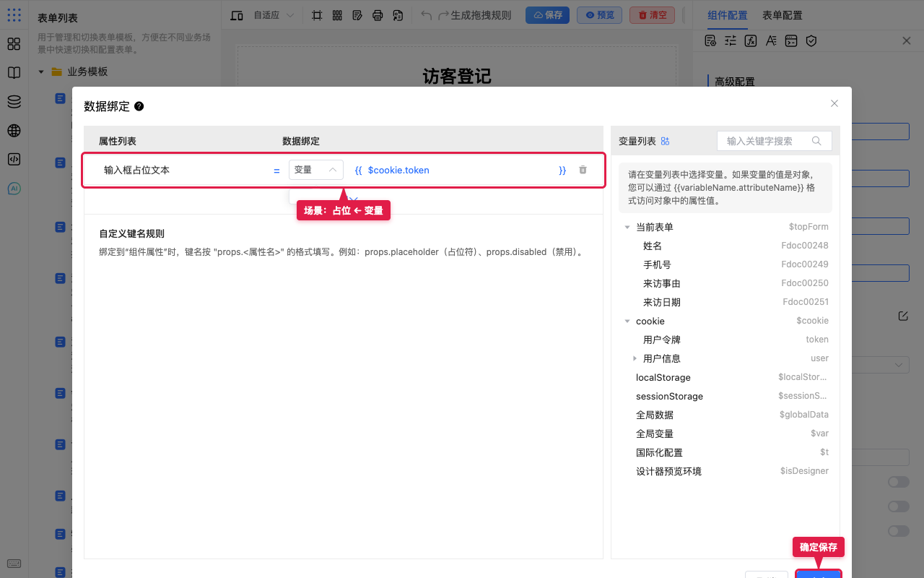Click the frame crop icon in toolbar

(317, 15)
